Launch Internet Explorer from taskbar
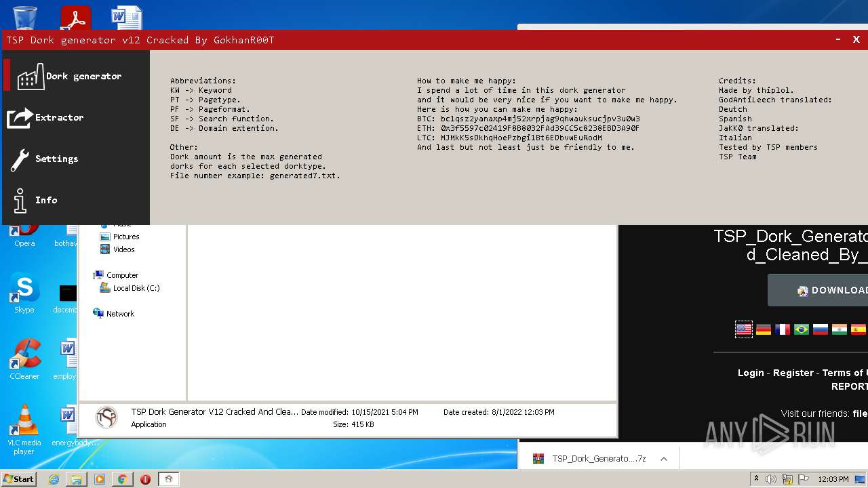Image resolution: width=868 pixels, height=488 pixels. [54, 479]
